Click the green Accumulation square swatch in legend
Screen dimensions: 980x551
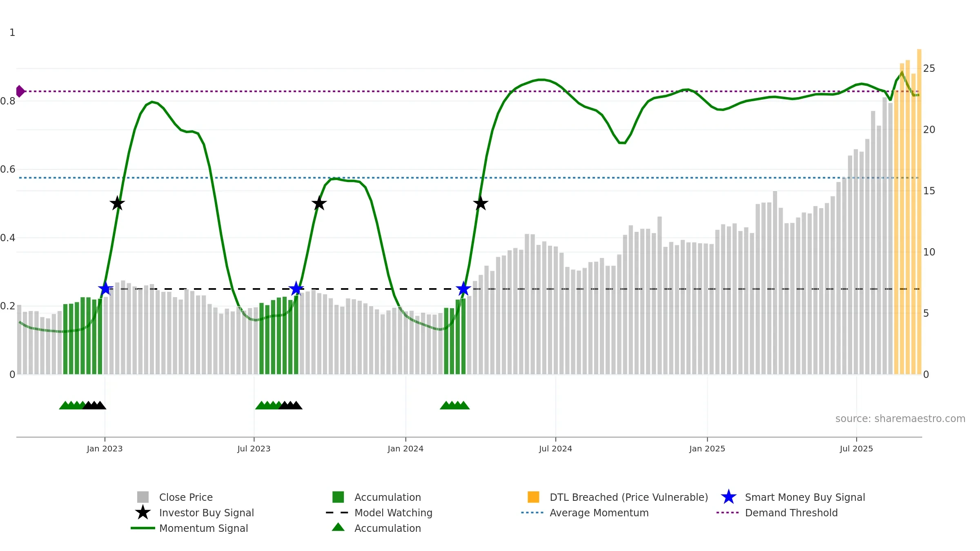pyautogui.click(x=338, y=497)
